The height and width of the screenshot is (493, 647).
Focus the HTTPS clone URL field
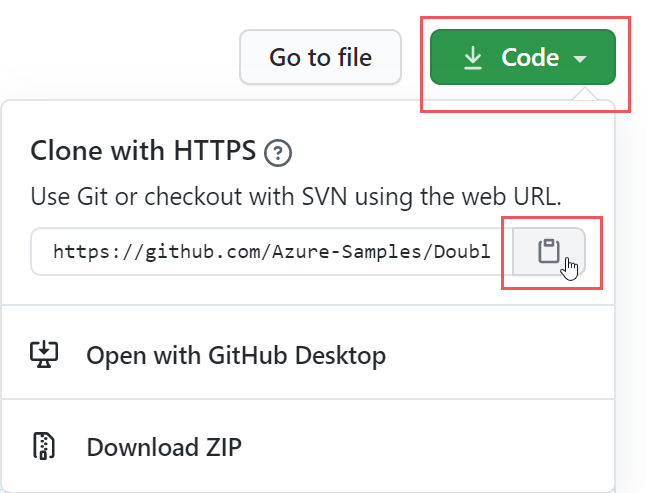click(x=271, y=251)
